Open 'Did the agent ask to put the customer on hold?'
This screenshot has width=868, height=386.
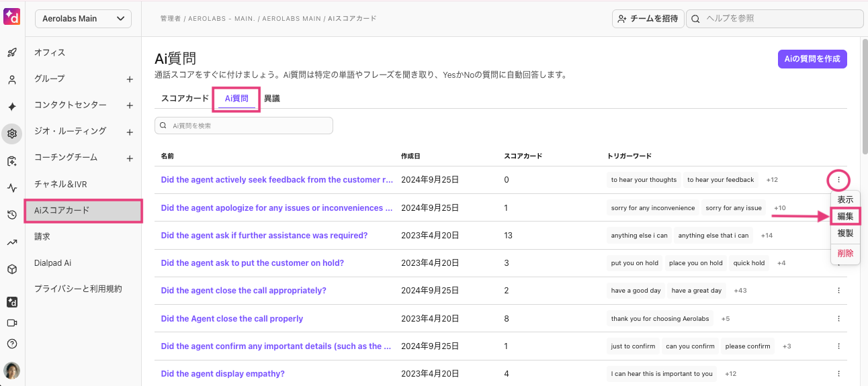(253, 263)
